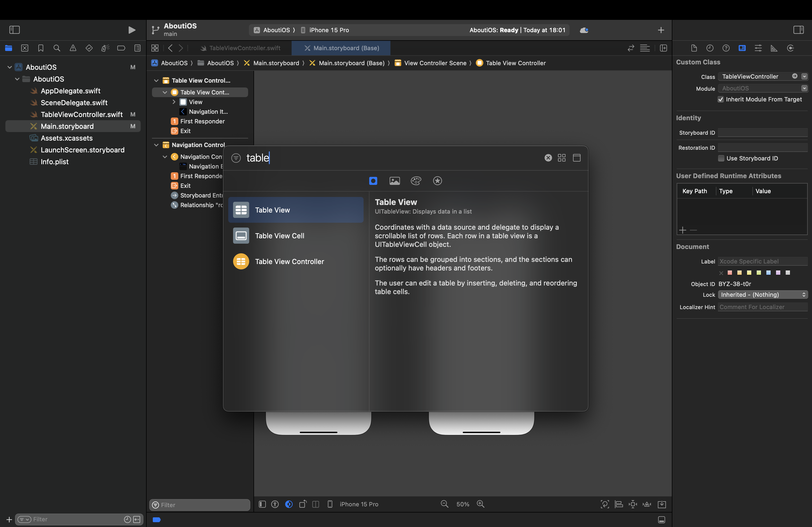The image size is (812, 527).
Task: Open the Attributes inspector icon
Action: pyautogui.click(x=758, y=48)
